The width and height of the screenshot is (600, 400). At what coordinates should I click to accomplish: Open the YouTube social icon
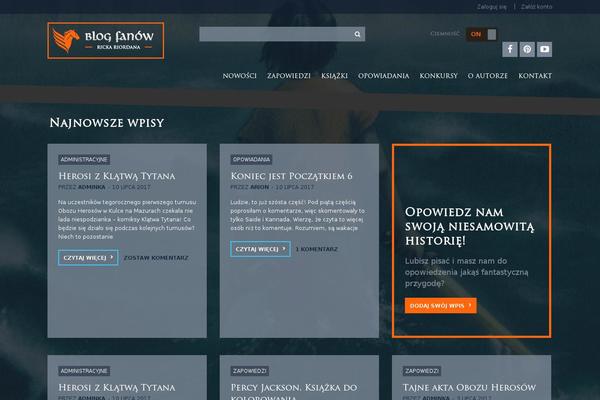(544, 49)
